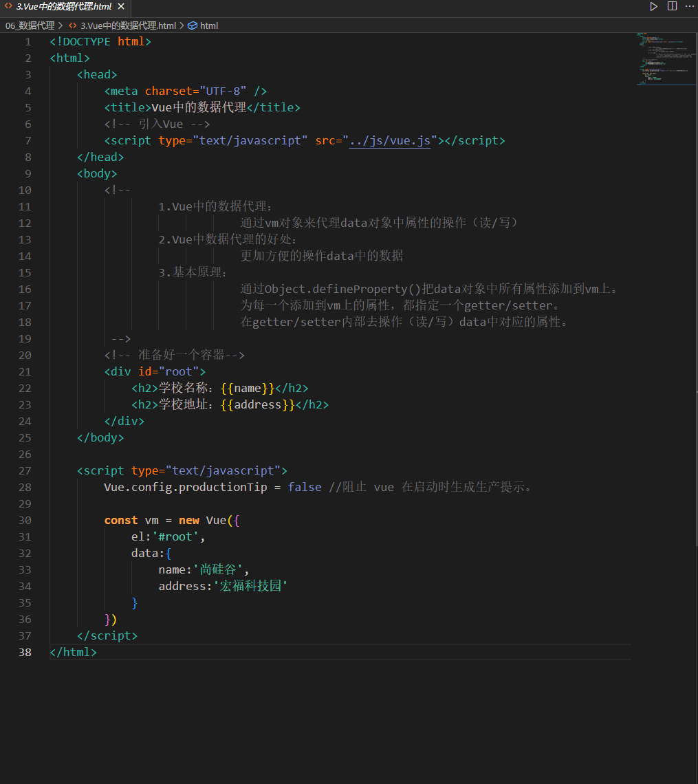This screenshot has height=784, width=698.
Task: Click the address:'宏福科技园' property
Action: click(223, 586)
